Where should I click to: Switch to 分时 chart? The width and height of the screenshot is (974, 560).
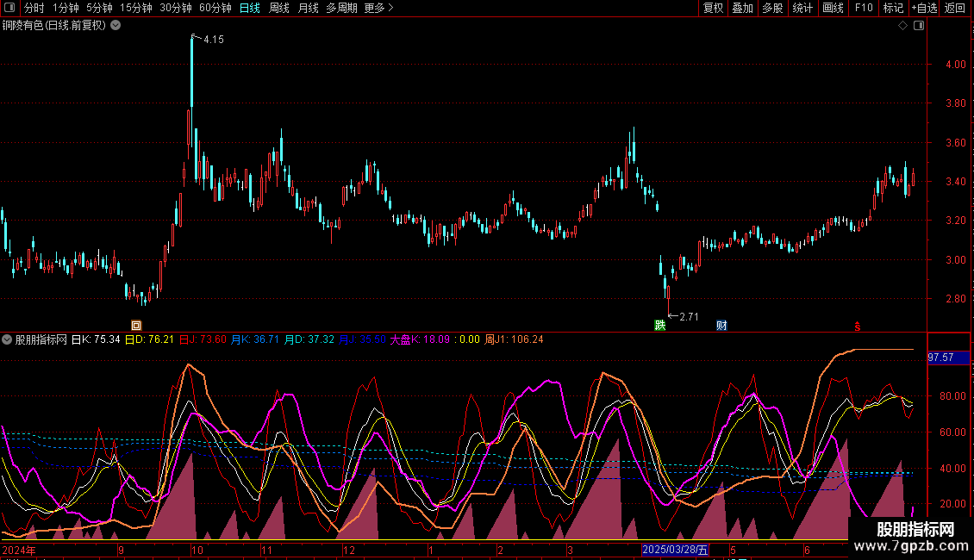pyautogui.click(x=34, y=8)
